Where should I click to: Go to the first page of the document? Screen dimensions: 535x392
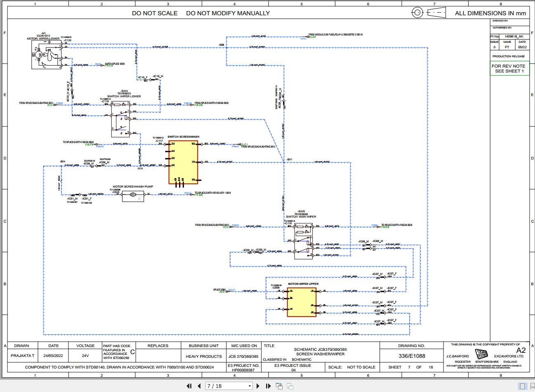point(189,385)
